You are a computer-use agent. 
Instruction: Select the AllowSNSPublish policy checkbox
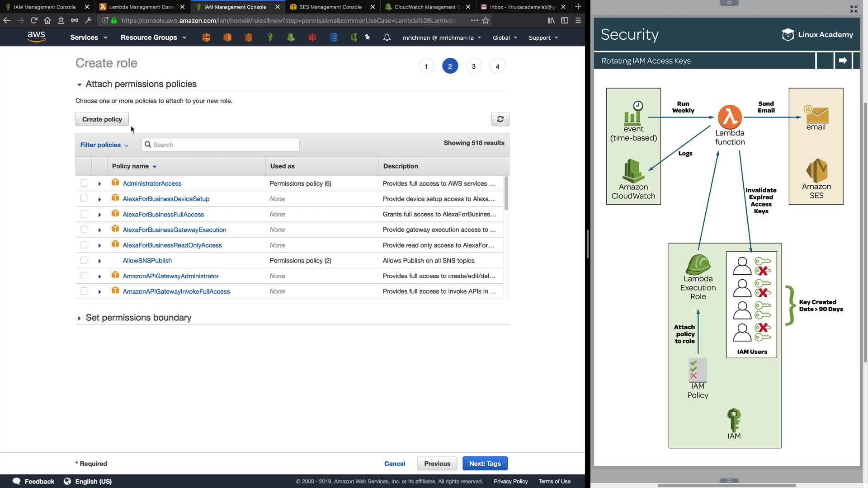click(x=84, y=260)
